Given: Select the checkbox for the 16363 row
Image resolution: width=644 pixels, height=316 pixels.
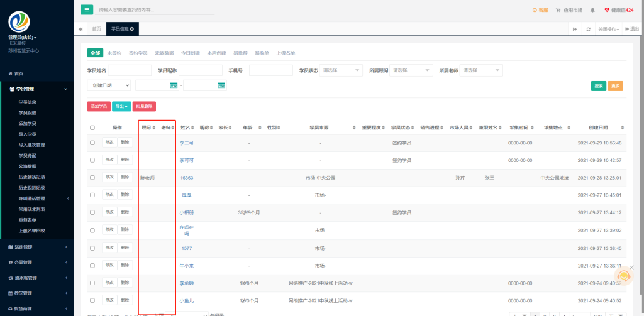Looking at the screenshot, I should tap(92, 178).
